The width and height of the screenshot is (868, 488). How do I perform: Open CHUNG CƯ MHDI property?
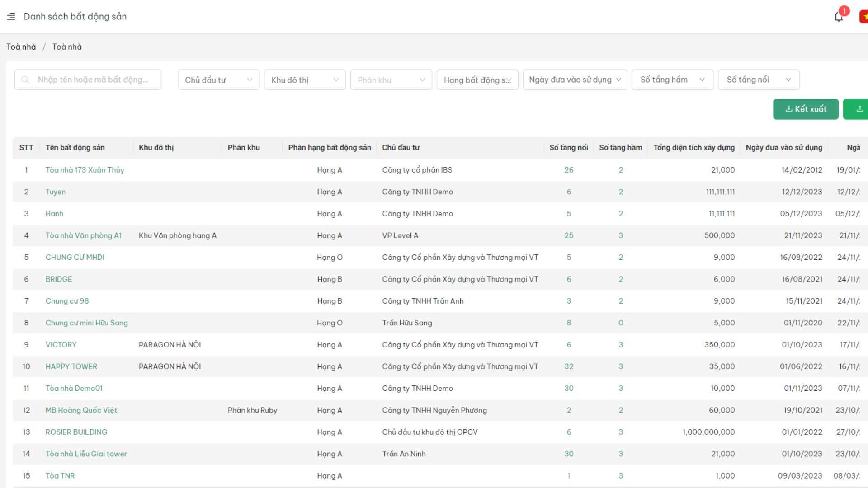(75, 258)
